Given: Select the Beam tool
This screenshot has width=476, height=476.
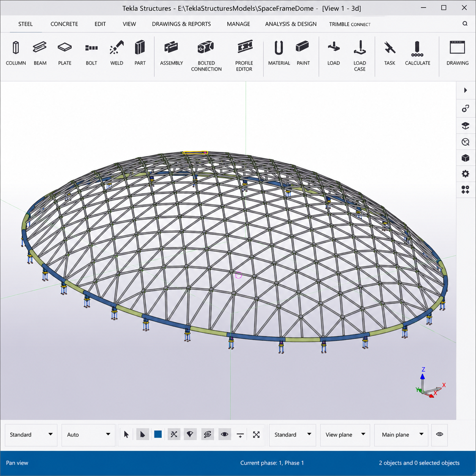Looking at the screenshot, I should pyautogui.click(x=40, y=53).
